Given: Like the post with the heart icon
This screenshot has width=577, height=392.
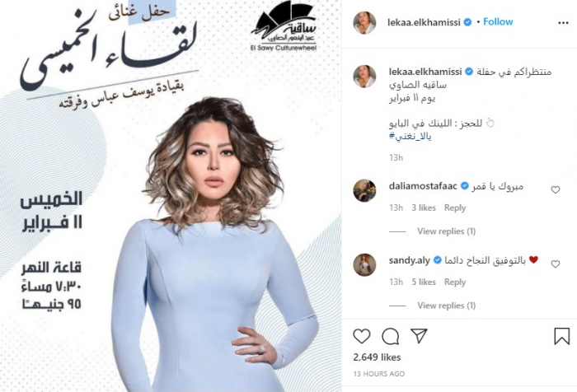Looking at the screenshot, I should [x=361, y=336].
